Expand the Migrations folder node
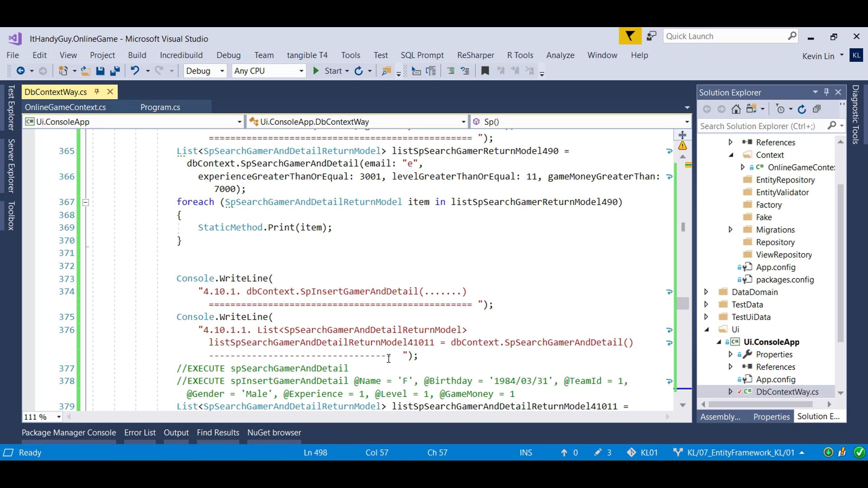The width and height of the screenshot is (868, 488). tap(730, 230)
